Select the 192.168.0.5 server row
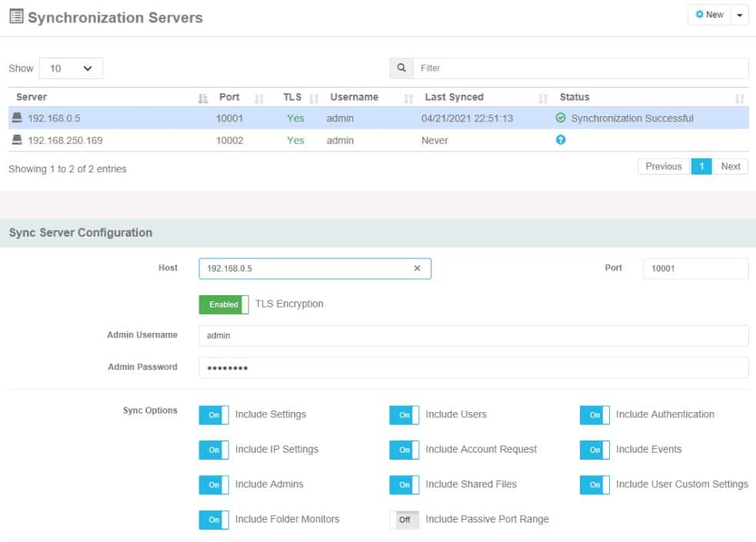Viewport: 756px width, 542px height. tap(378, 118)
